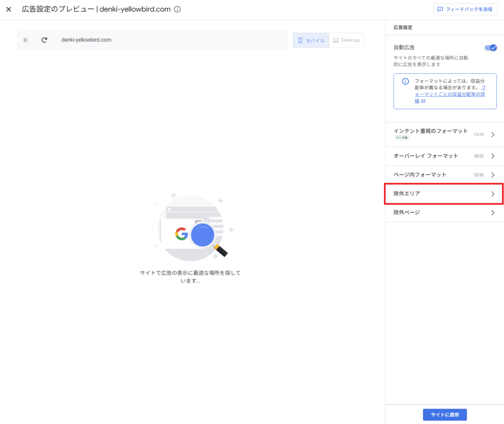Click the ベータ版 badge
This screenshot has height=424, width=504.
402,138
